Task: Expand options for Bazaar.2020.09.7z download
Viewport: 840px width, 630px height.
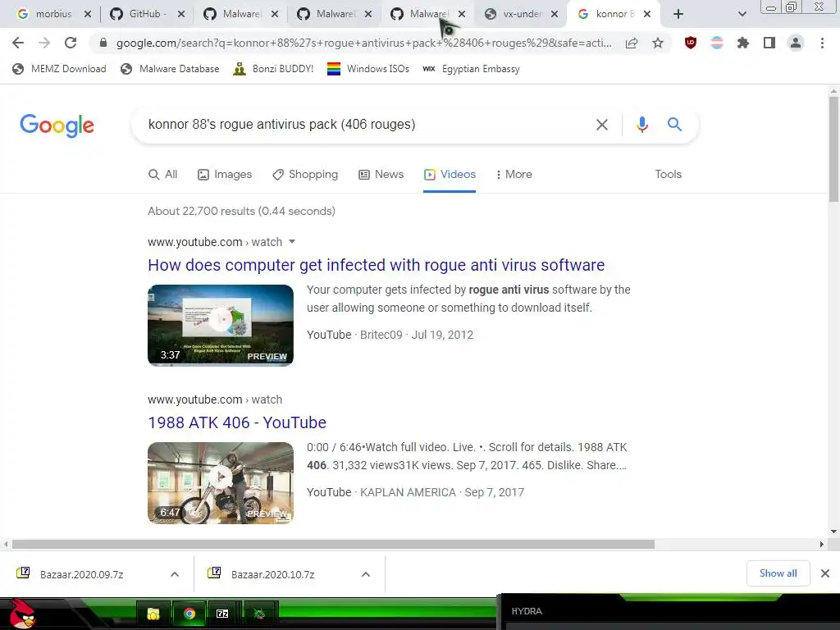Action: (x=175, y=574)
